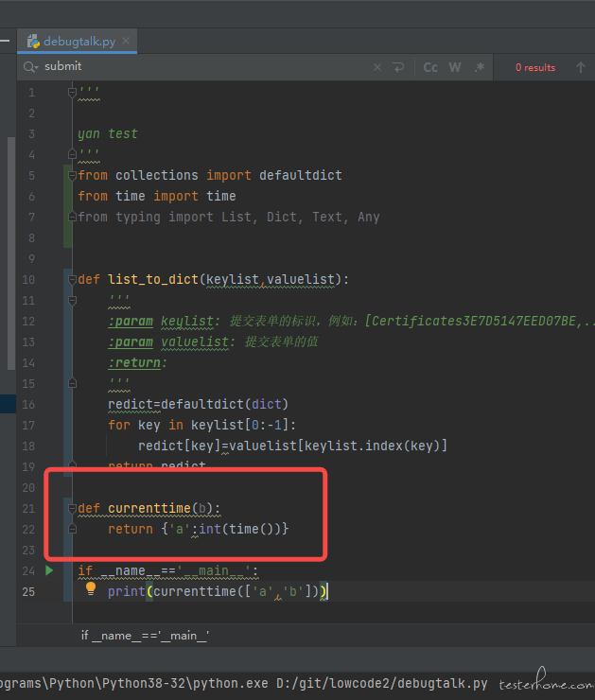The height and width of the screenshot is (700, 595).
Task: Collapse the docstring fold at line 1
Action: coord(72,93)
